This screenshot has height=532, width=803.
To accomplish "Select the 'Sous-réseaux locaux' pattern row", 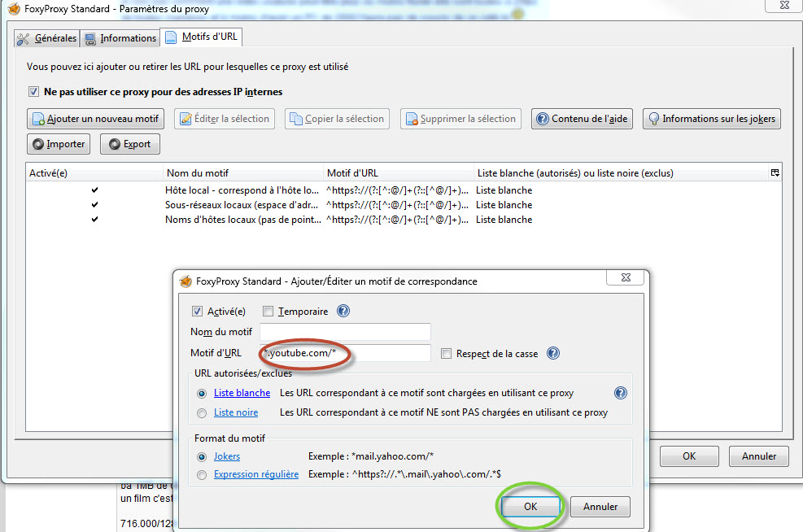I will pyautogui.click(x=404, y=205).
